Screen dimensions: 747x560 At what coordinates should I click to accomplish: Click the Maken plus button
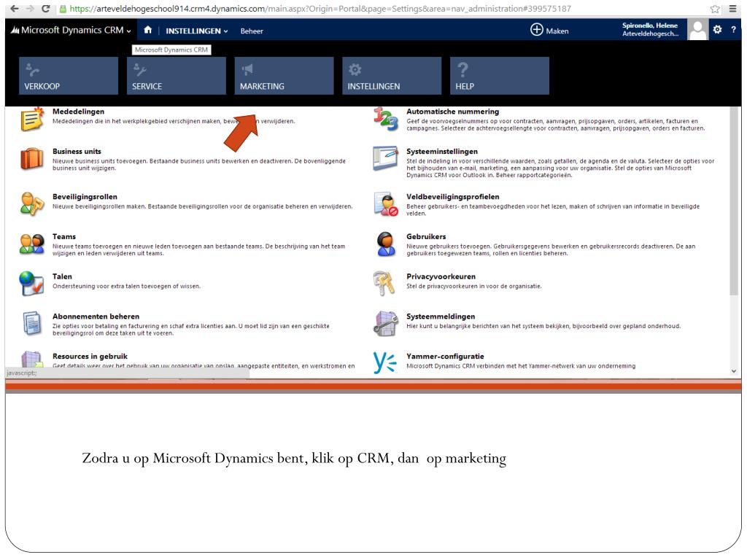pyautogui.click(x=549, y=30)
